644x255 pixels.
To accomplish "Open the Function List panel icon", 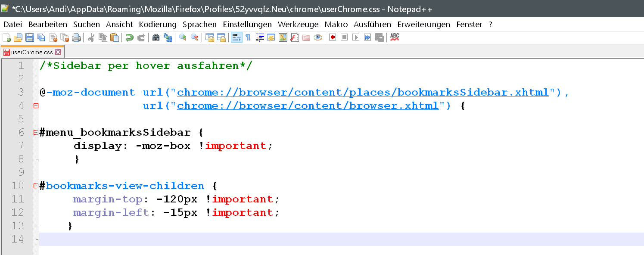I will pos(294,37).
